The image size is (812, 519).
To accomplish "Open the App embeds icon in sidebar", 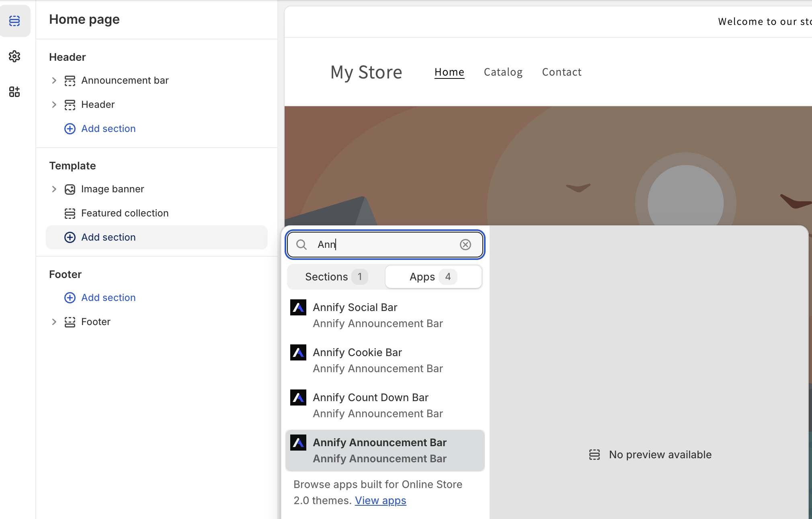I will coord(14,92).
